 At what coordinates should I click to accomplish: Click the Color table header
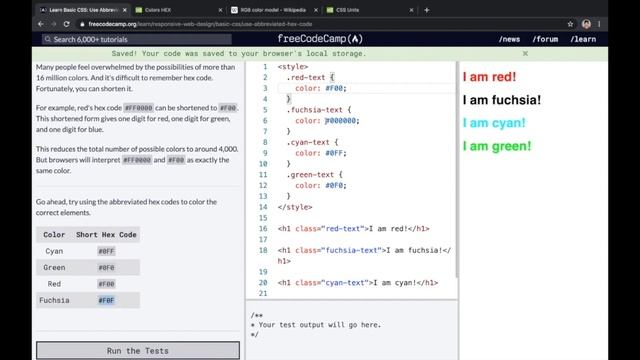coord(54,235)
